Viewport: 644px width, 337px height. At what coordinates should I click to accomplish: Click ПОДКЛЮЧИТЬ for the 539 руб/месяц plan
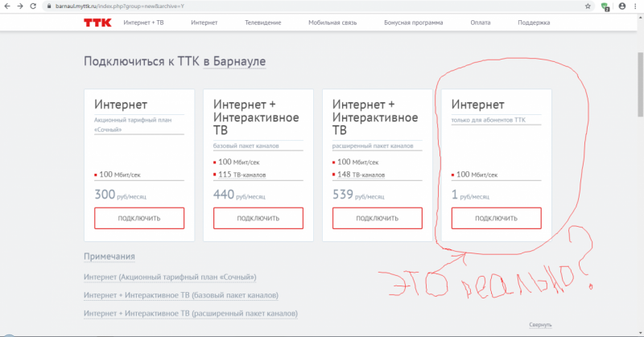[378, 218]
